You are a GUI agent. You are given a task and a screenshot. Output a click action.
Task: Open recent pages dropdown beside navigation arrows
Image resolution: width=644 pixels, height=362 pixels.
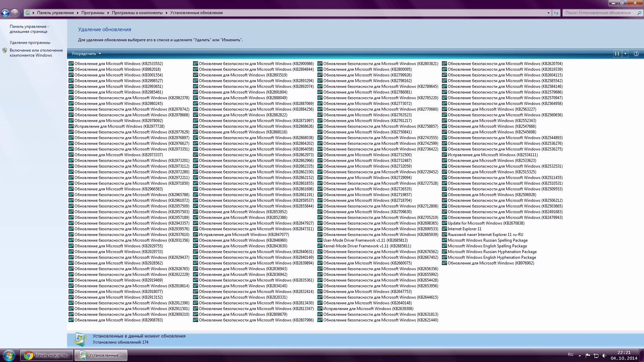click(x=21, y=13)
